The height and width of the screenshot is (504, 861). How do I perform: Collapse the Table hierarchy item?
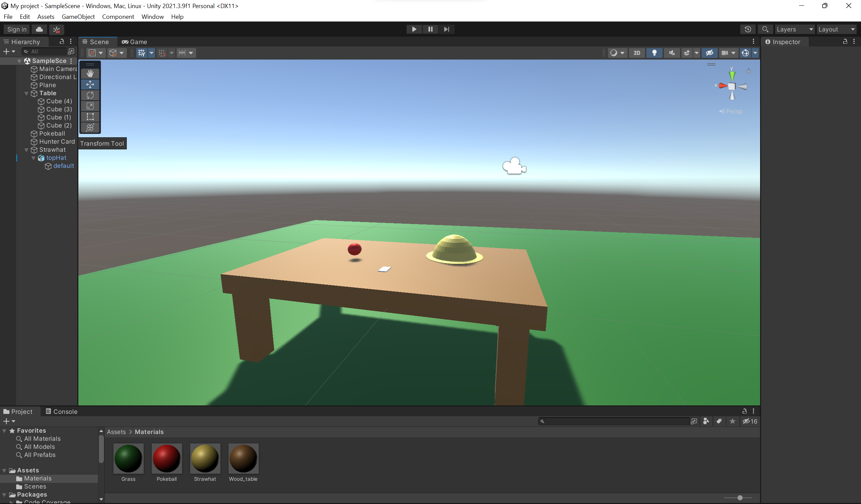(x=26, y=93)
